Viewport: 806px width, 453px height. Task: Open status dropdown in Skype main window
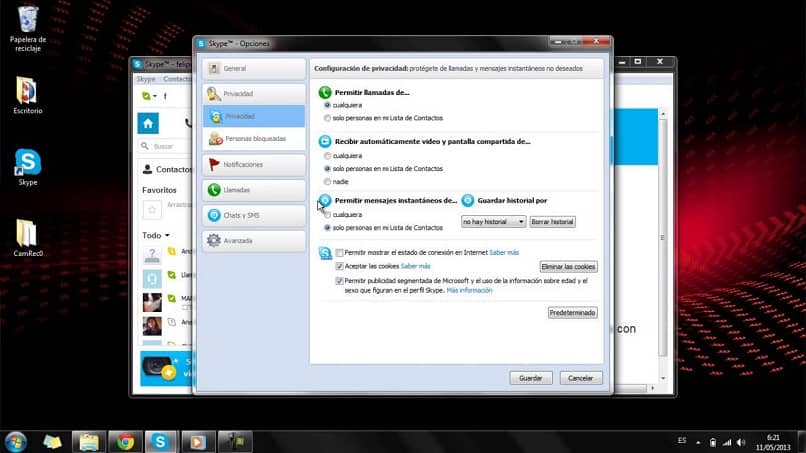click(x=149, y=96)
